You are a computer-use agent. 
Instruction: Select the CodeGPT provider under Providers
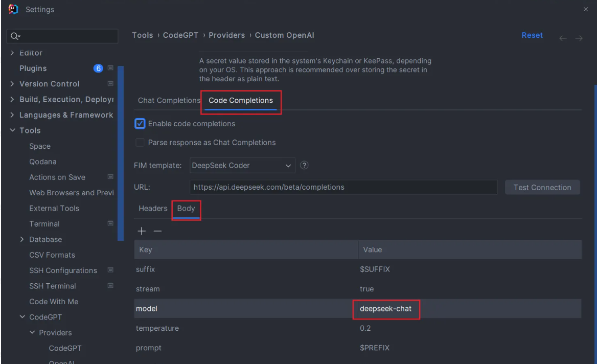[65, 348]
